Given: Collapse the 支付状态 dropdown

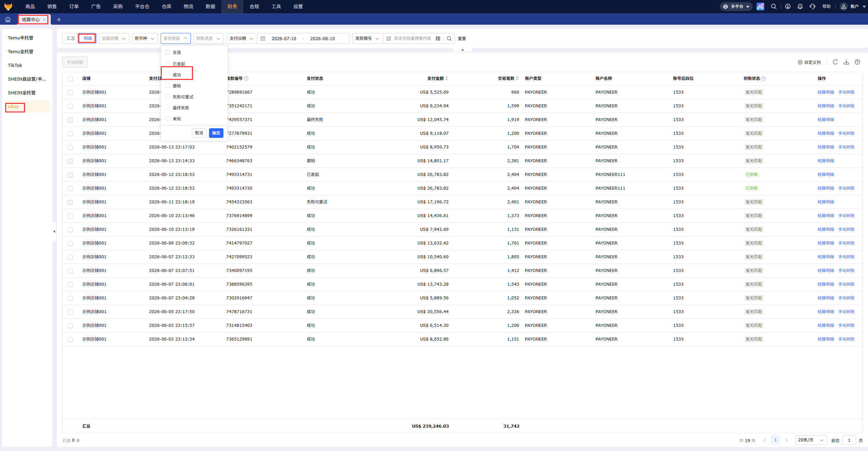Looking at the screenshot, I should click(175, 38).
